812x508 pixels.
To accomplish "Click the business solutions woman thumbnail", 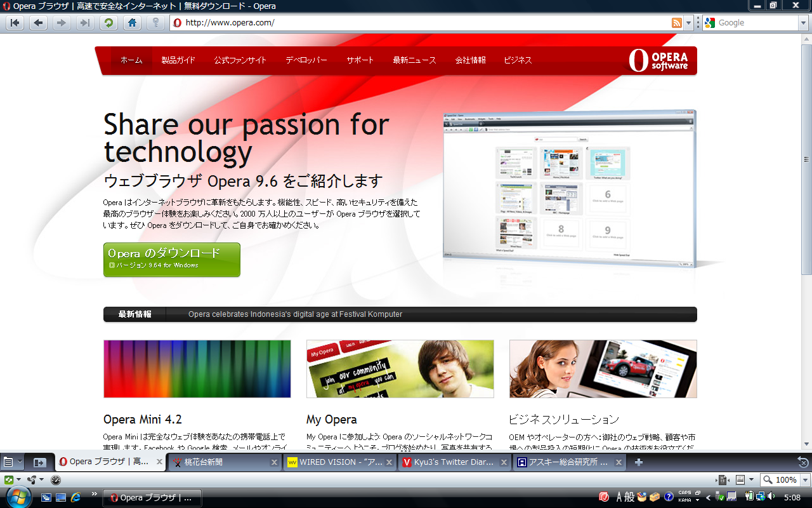I will pos(603,369).
